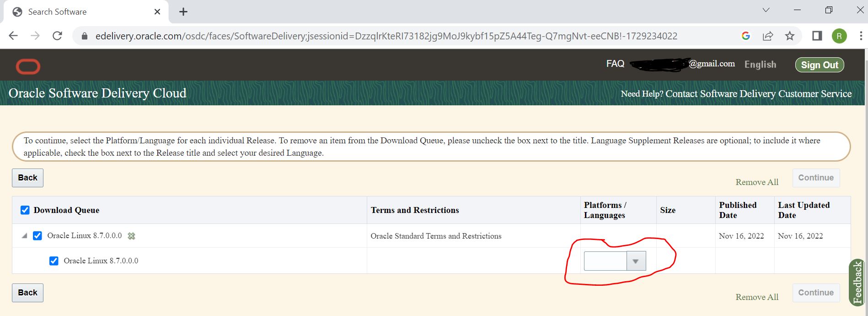Viewport: 868px width, 316px height.
Task: Click the Google icon in the address bar
Action: coord(745,36)
